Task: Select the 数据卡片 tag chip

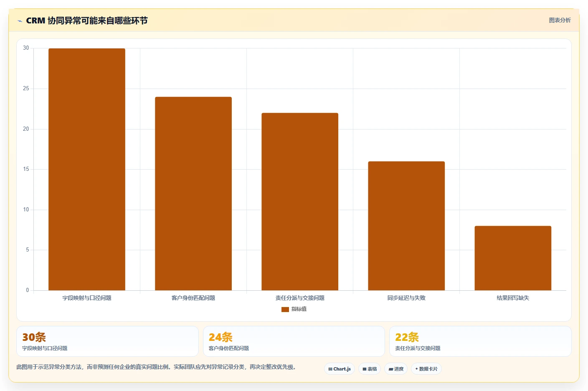Action: click(426, 369)
